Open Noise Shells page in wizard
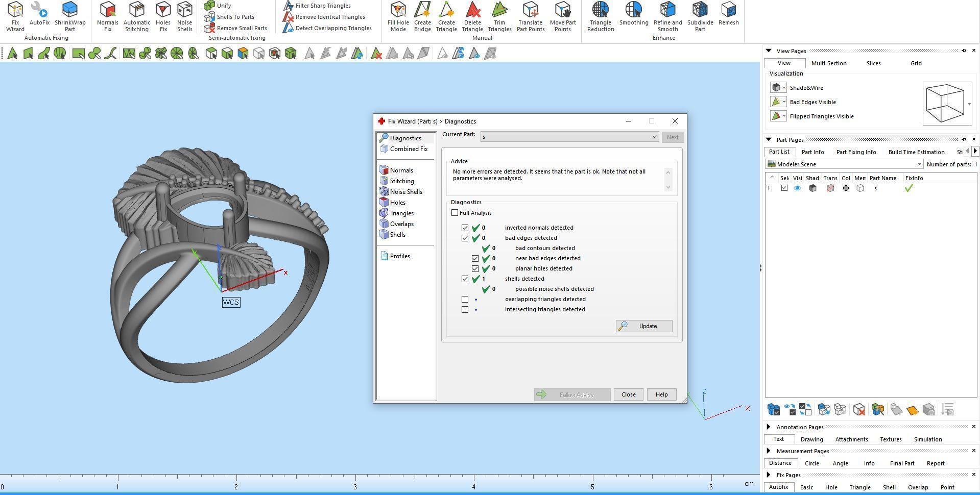This screenshot has width=980, height=495. pyautogui.click(x=401, y=192)
